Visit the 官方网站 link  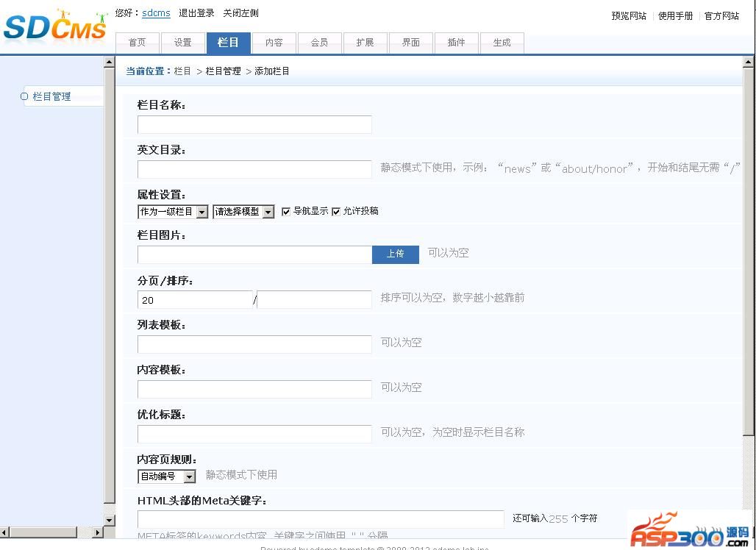(721, 16)
